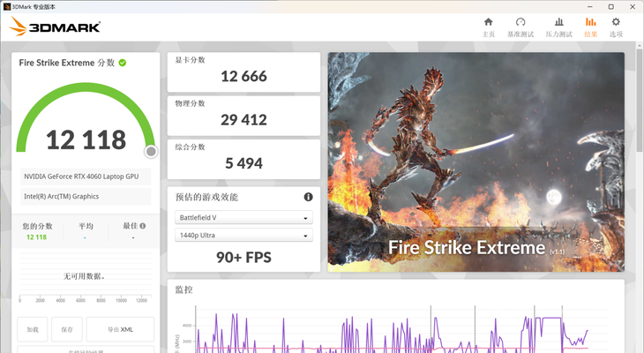The height and width of the screenshot is (353, 644).
Task: Click the NVIDIA GeForce RTX 4060 Laptop GPU row
Action: point(86,176)
